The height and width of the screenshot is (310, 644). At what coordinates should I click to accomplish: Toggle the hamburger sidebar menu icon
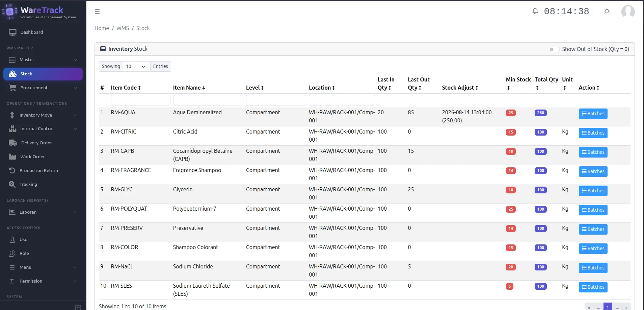click(97, 11)
